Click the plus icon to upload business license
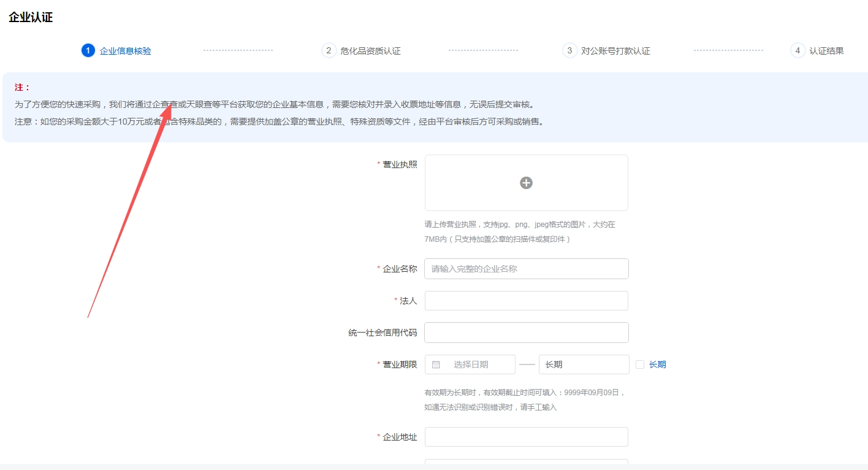This screenshot has width=868, height=470. pyautogui.click(x=526, y=183)
